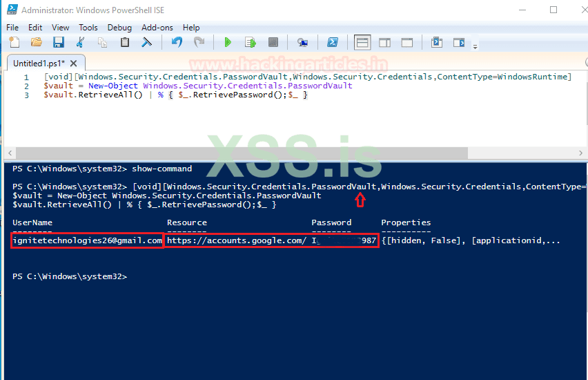Viewport: 588px width, 380px height.
Task: Click the ignitetechnologies26@gmail.com username value
Action: coord(87,240)
